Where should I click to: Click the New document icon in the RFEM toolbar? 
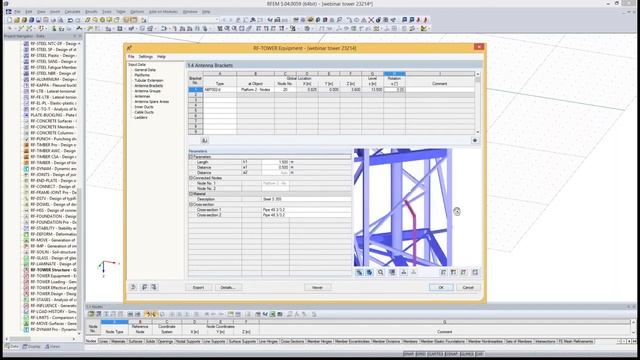(x=9, y=20)
